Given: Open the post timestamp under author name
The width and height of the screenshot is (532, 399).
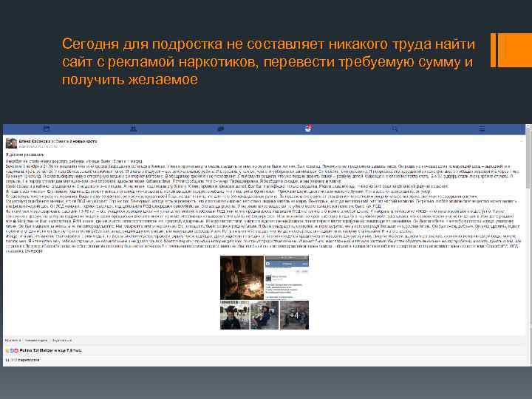Looking at the screenshot, I should coord(41,146).
